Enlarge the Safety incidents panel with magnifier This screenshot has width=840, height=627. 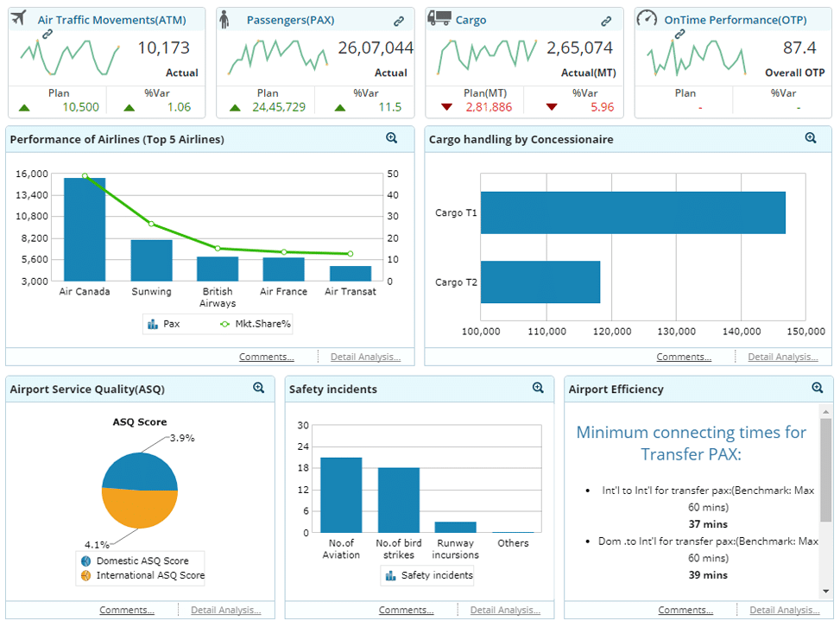point(538,389)
